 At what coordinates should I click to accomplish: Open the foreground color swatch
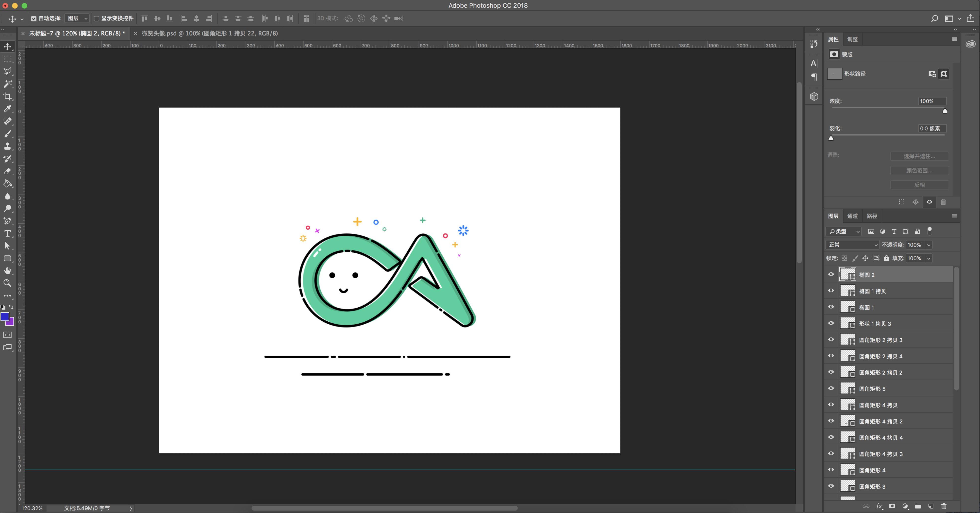point(5,317)
